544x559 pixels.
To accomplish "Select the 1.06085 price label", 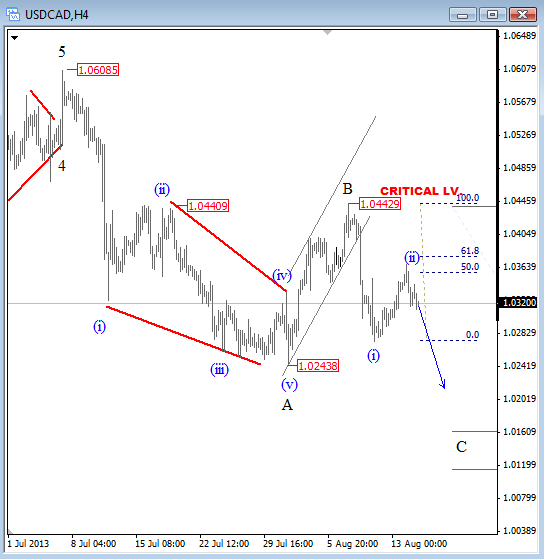I will pos(98,70).
